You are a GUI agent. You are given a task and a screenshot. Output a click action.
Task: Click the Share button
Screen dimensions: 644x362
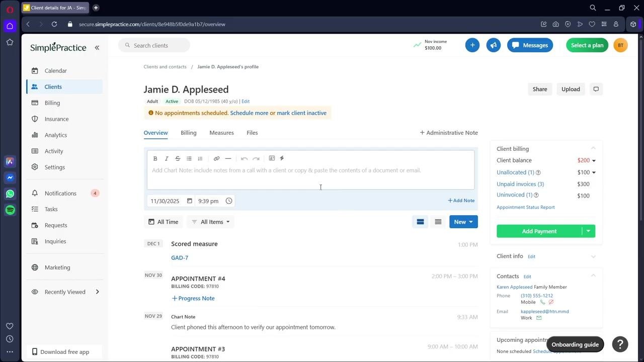point(540,89)
